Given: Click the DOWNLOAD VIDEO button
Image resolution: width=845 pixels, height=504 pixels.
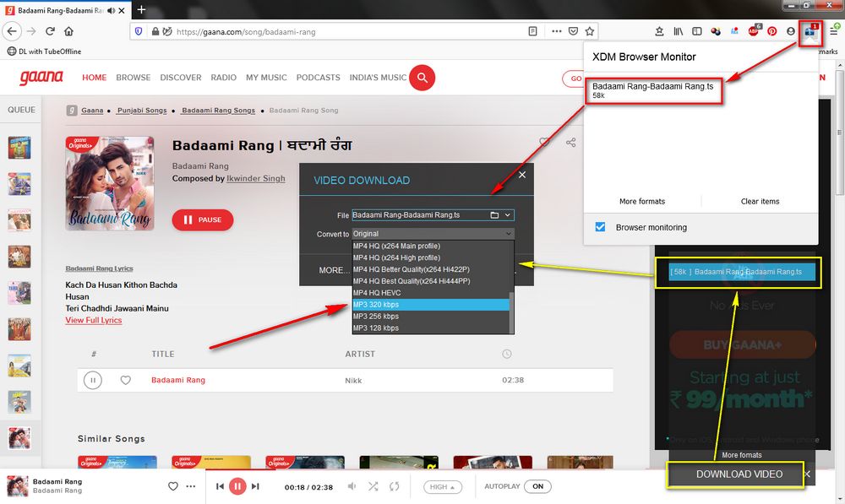Looking at the screenshot, I should click(x=739, y=474).
